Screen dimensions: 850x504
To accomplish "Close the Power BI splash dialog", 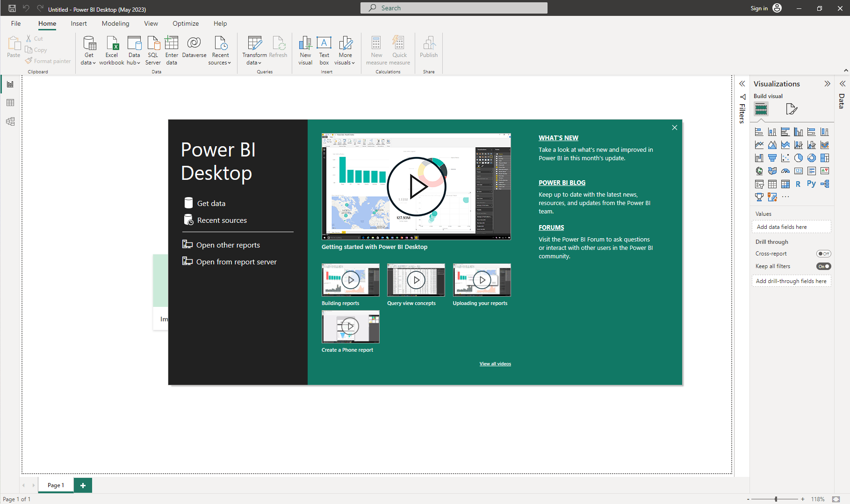I will (x=674, y=128).
